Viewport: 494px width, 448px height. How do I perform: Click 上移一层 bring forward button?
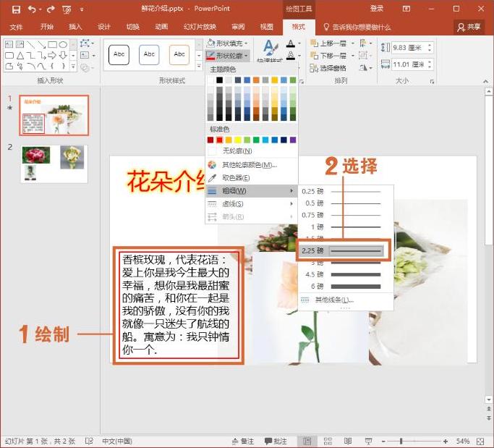click(328, 43)
